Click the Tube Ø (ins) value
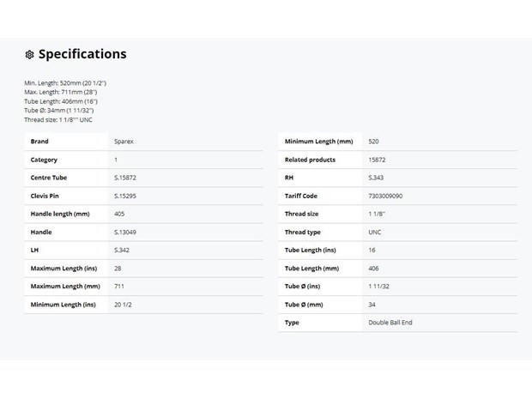The width and height of the screenshot is (532, 399). [x=378, y=286]
